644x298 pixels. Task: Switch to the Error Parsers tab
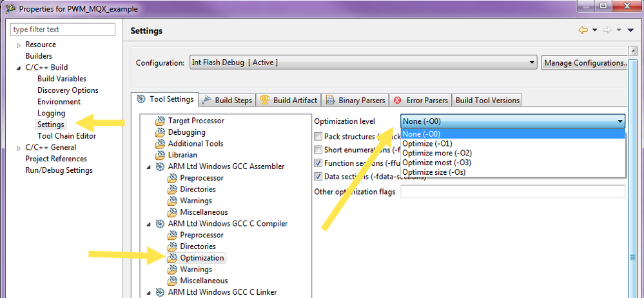pos(420,100)
